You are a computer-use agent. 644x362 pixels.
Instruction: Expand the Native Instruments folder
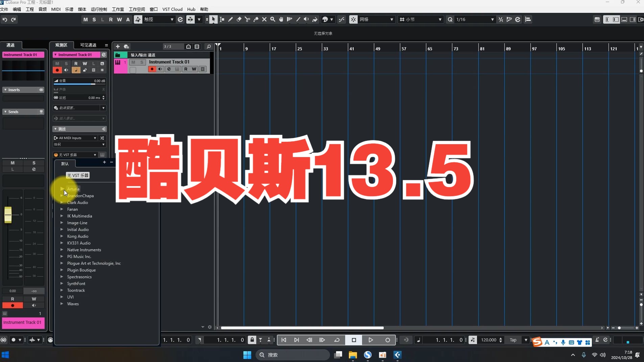pos(62,250)
